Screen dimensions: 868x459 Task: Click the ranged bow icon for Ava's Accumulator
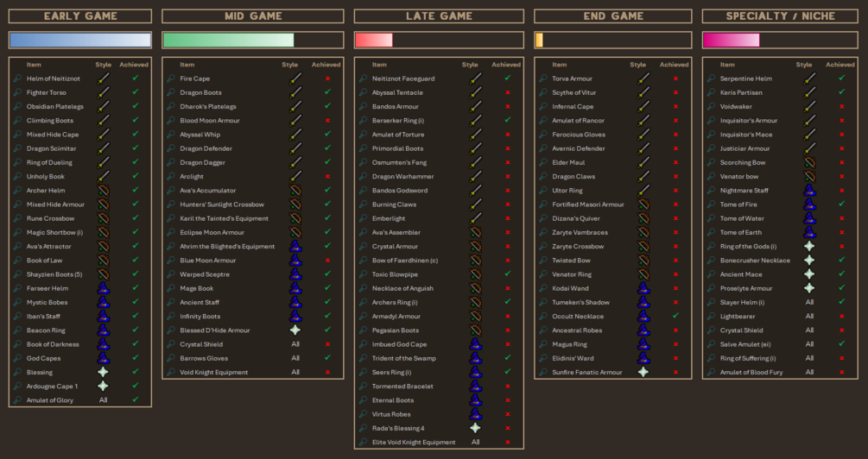point(295,190)
